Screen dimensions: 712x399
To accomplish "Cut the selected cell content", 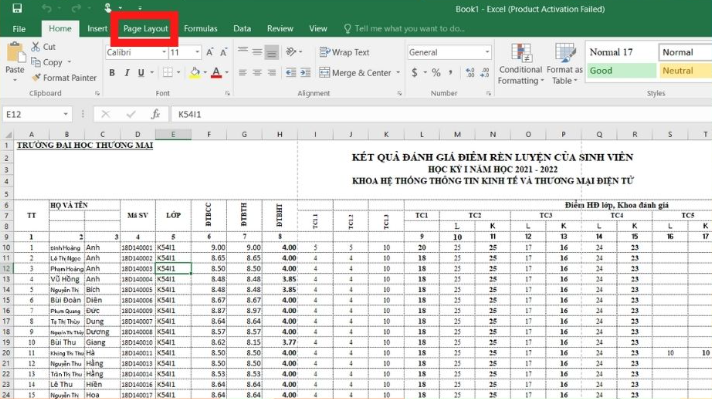I will tap(44, 46).
